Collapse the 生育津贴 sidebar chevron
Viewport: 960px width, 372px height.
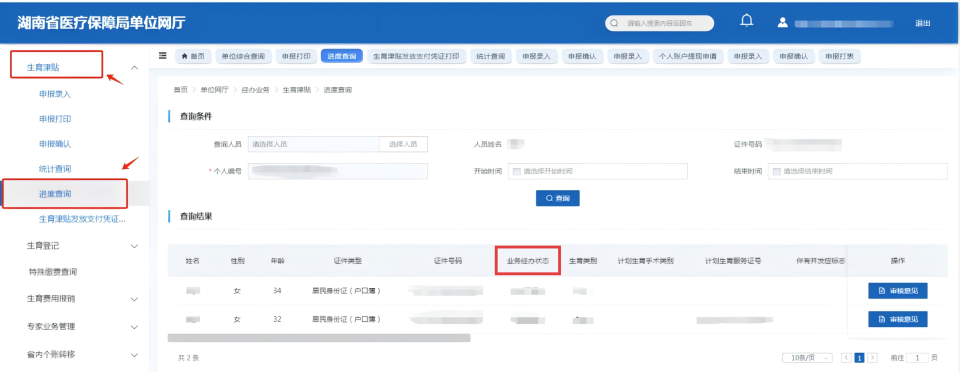(135, 67)
